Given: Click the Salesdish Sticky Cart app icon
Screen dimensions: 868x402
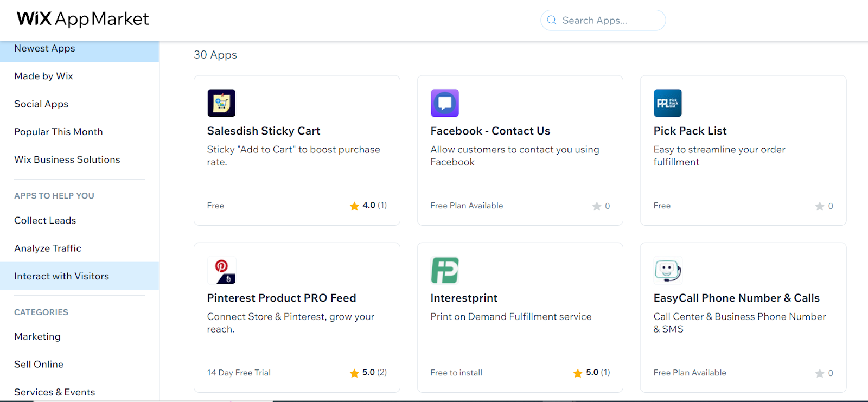Looking at the screenshot, I should tap(221, 103).
